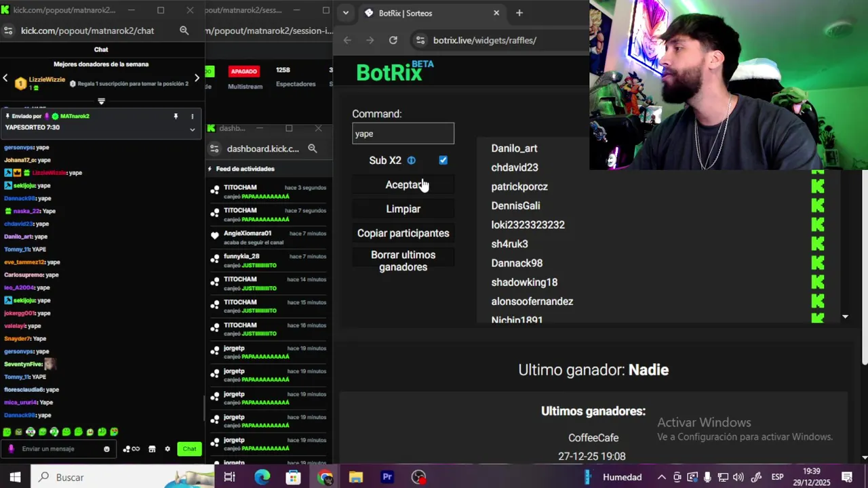Open site menu icon in kick.com chat address bar
The width and height of the screenshot is (868, 488).
coord(8,30)
